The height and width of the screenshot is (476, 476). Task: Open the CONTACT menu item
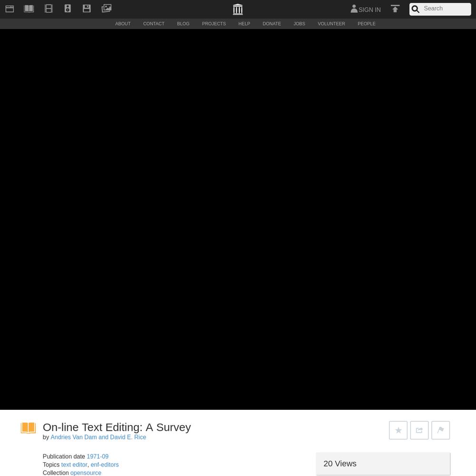154,24
